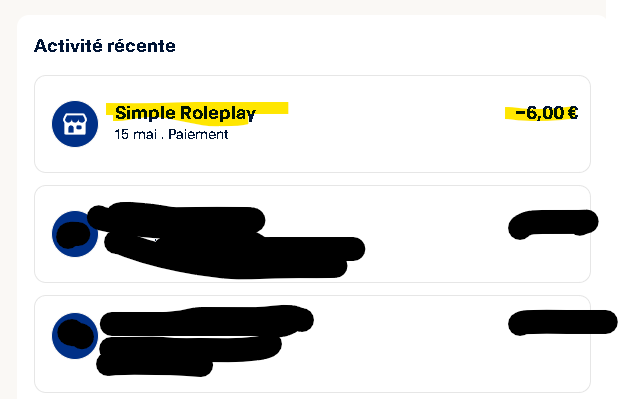Click the store icon beside Simple Roleplay
This screenshot has height=399, width=618.
(75, 124)
